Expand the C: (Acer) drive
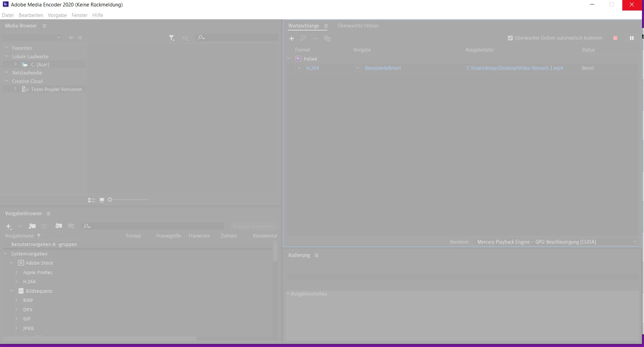Viewport: 644px width, 347px height. click(x=16, y=64)
